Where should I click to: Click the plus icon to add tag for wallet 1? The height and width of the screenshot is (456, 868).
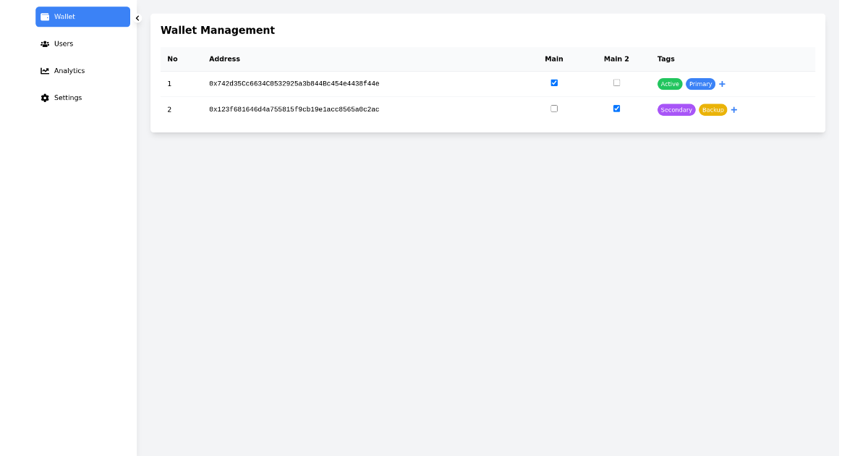click(722, 83)
